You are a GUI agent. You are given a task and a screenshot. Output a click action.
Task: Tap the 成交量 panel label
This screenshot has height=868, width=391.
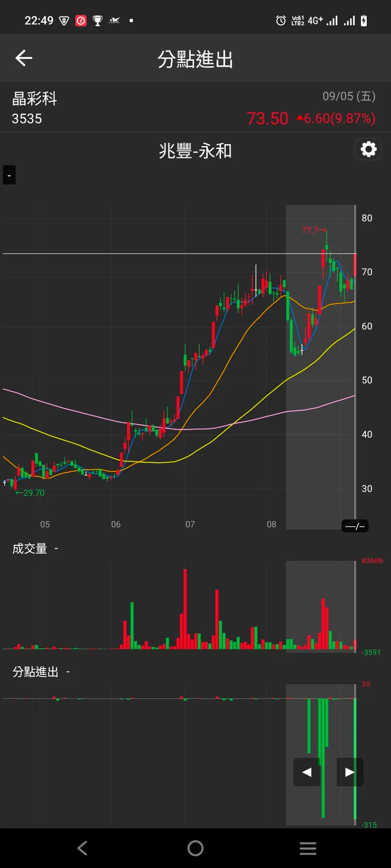coord(30,549)
